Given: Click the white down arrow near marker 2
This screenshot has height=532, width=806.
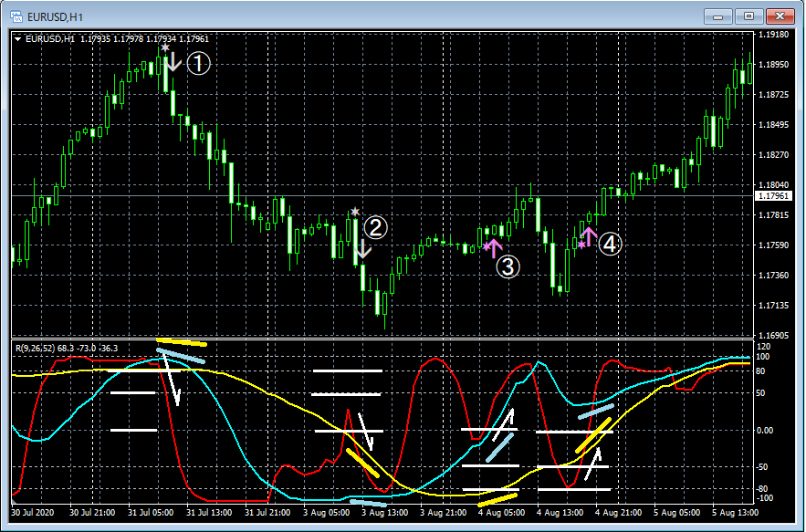Looking at the screenshot, I should 363,249.
